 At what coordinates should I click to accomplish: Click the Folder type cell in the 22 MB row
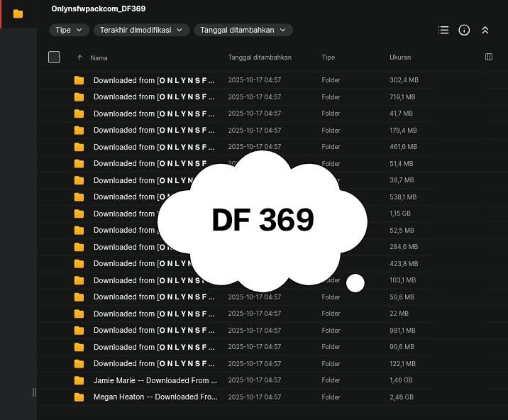331,314
